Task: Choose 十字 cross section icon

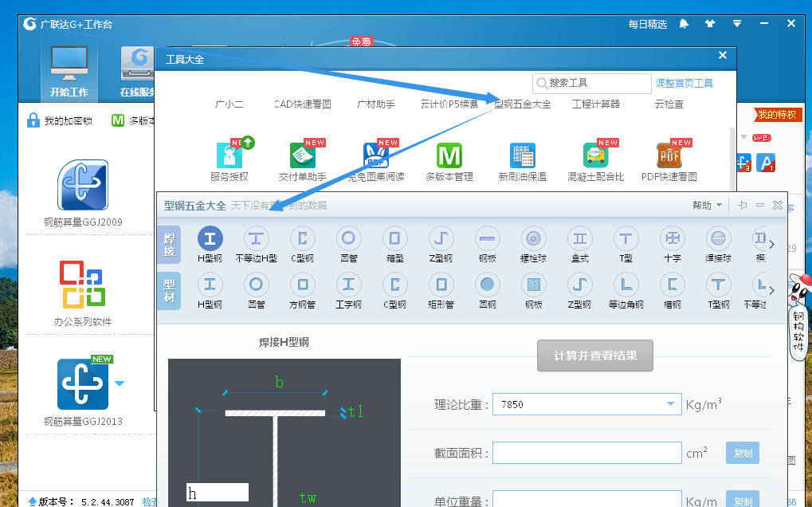Action: pos(673,238)
